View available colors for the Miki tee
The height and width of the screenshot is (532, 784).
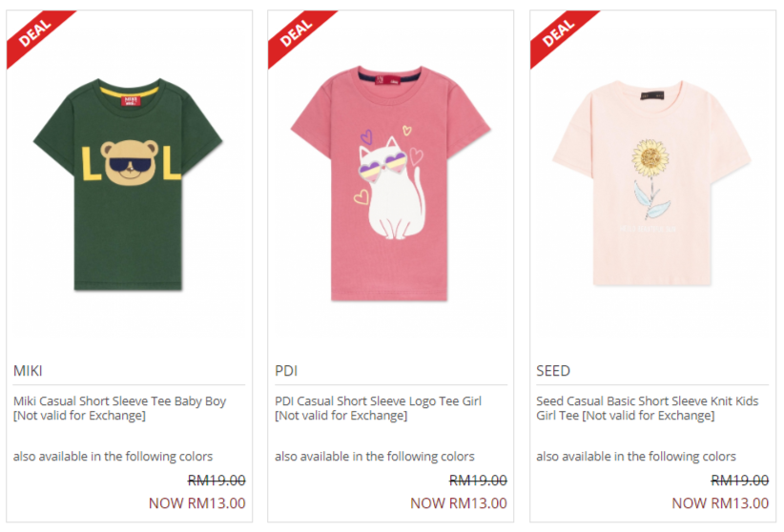coord(113,457)
